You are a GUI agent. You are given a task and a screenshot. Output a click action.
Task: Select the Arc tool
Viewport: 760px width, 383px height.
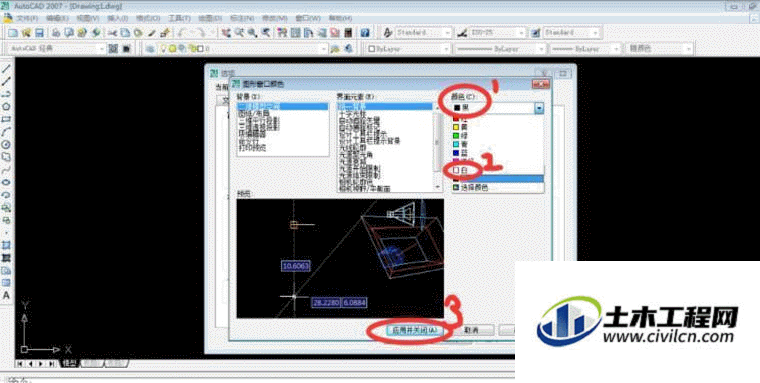[6, 131]
